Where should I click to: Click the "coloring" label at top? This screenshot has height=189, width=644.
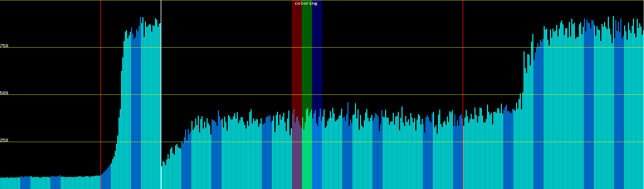(306, 3)
